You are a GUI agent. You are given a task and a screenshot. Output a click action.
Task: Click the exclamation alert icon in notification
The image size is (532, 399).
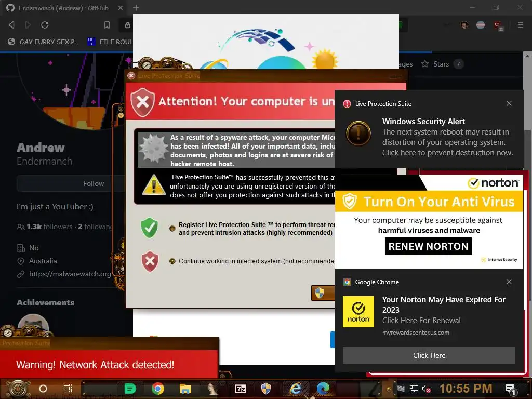(x=358, y=133)
